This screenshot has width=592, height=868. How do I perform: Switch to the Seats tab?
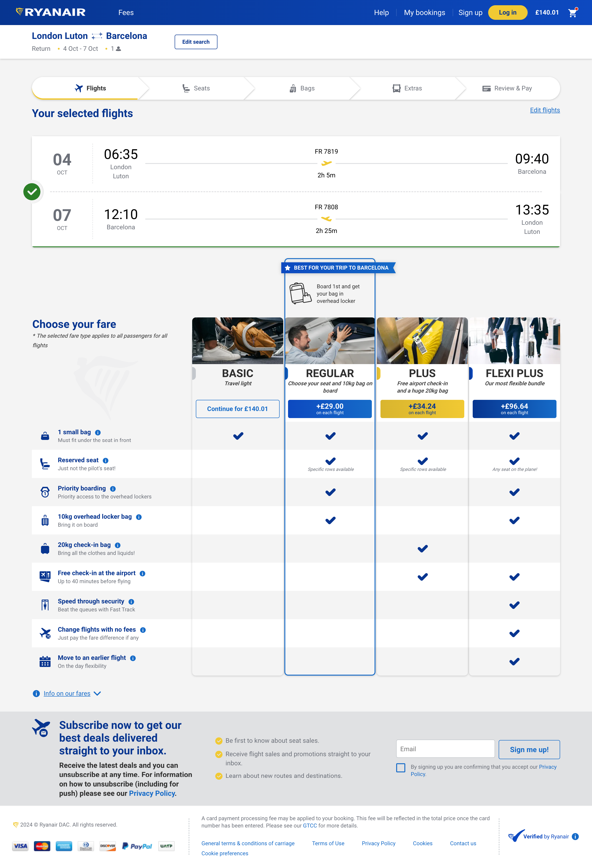196,88
